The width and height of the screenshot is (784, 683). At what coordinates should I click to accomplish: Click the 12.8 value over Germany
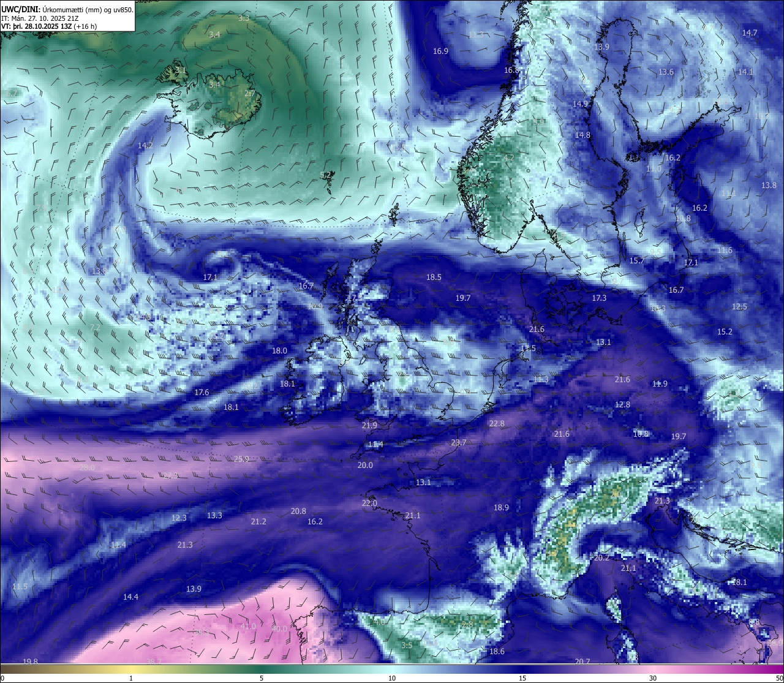(x=622, y=405)
